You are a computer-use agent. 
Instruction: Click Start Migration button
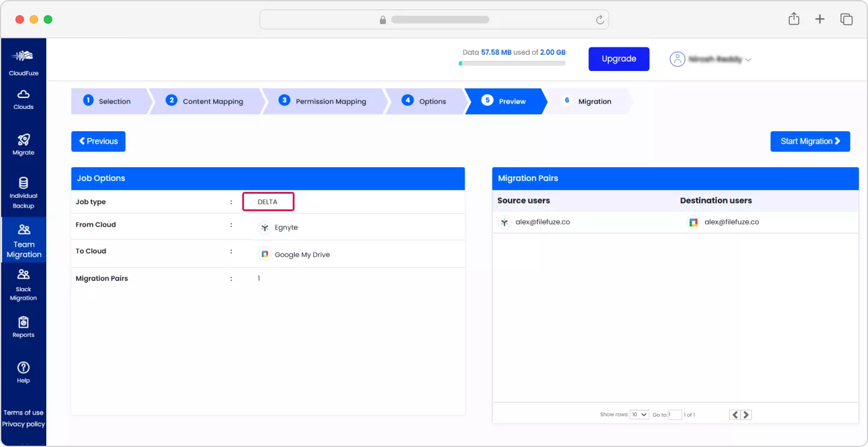[x=810, y=141]
